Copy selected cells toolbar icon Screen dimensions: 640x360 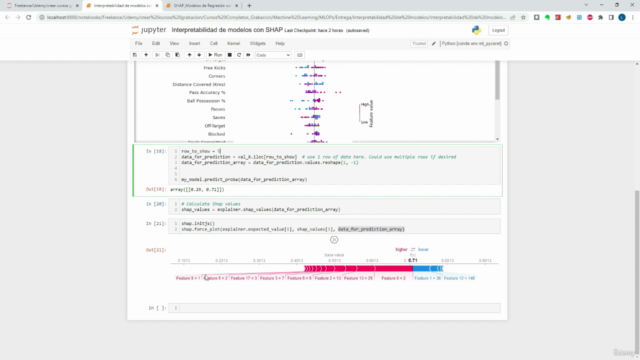pyautogui.click(x=167, y=55)
